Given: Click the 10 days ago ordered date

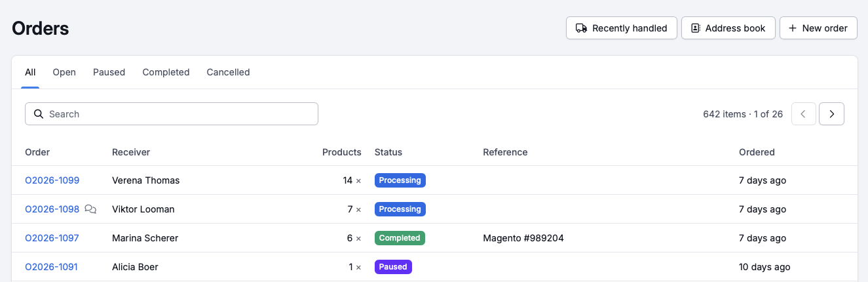Looking at the screenshot, I should coord(764,267).
